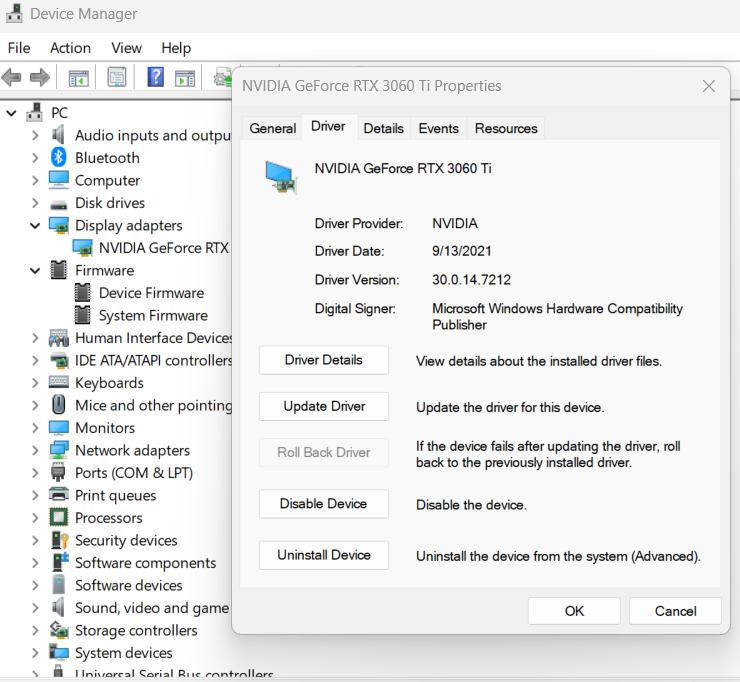
Task: Click the Back arrow toolbar icon
Action: (11, 77)
